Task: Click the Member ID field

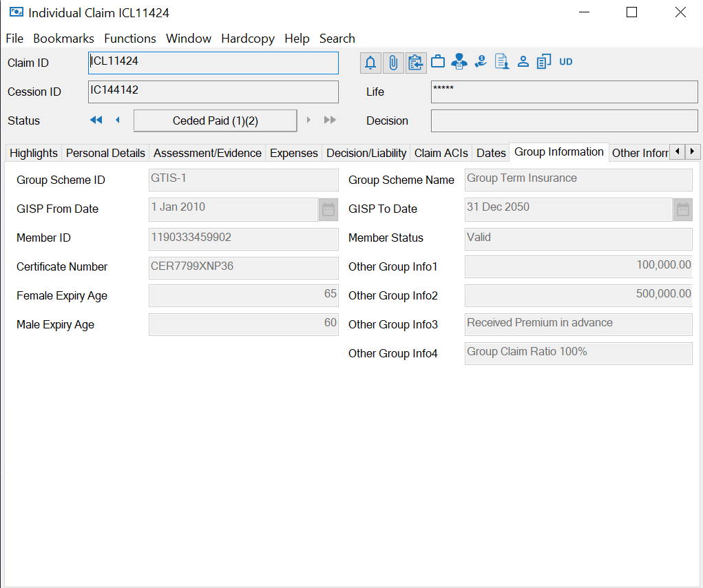Action: pos(243,238)
